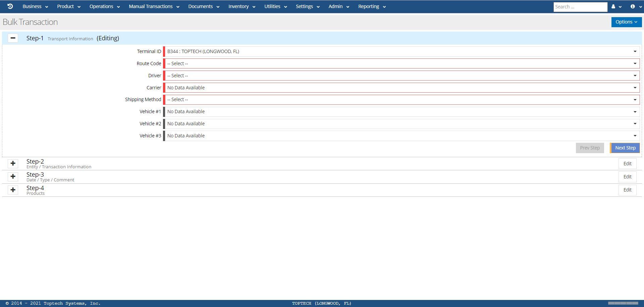Open the Options dropdown button
Viewport: 644px width, 307px height.
tap(626, 22)
